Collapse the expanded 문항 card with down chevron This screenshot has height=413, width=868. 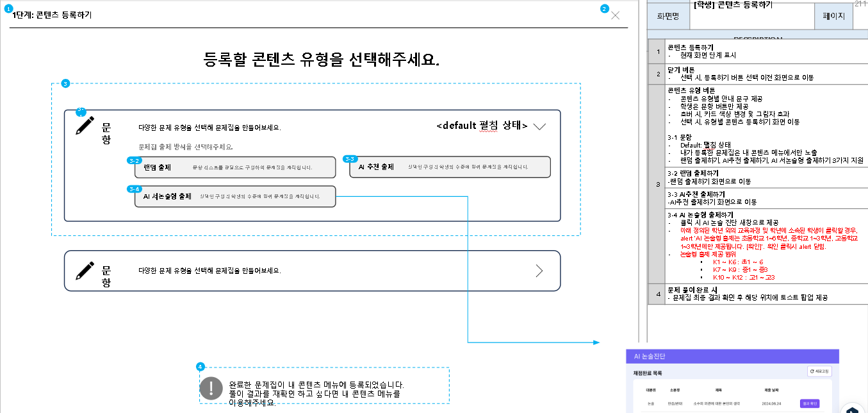539,126
